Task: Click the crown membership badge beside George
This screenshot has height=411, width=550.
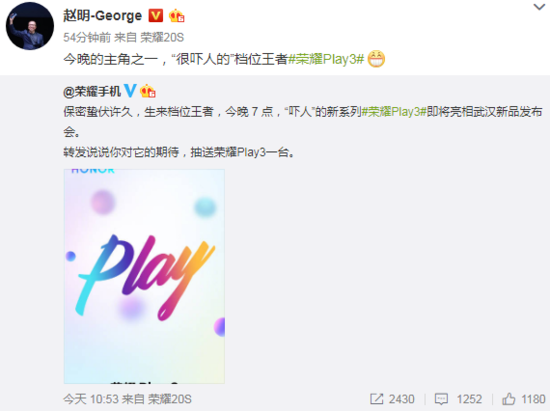Action: click(176, 16)
